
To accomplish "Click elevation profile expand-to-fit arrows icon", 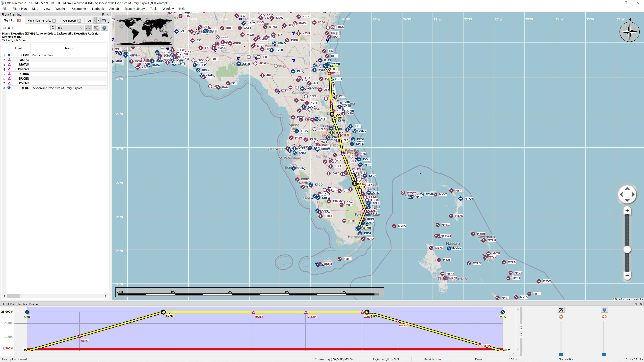I will (561, 310).
